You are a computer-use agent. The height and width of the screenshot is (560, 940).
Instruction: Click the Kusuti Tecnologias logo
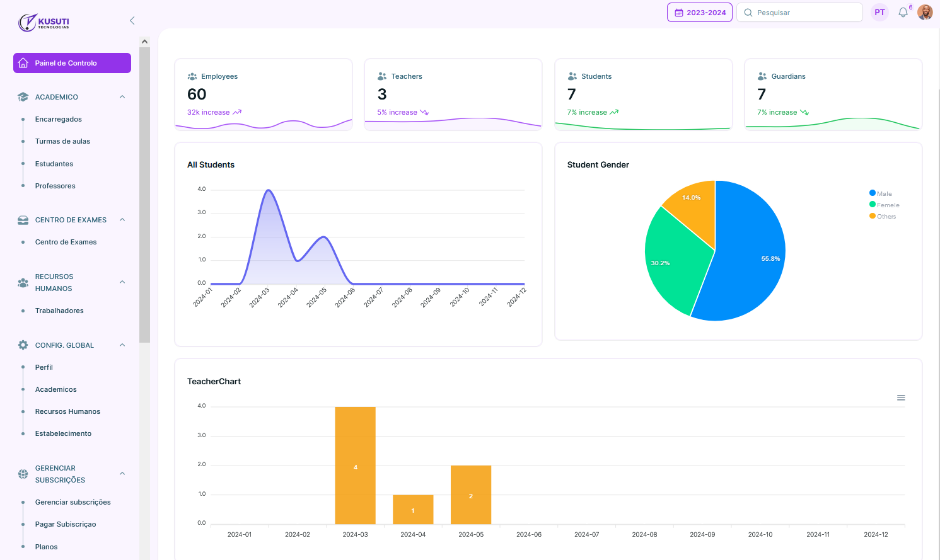tap(44, 22)
